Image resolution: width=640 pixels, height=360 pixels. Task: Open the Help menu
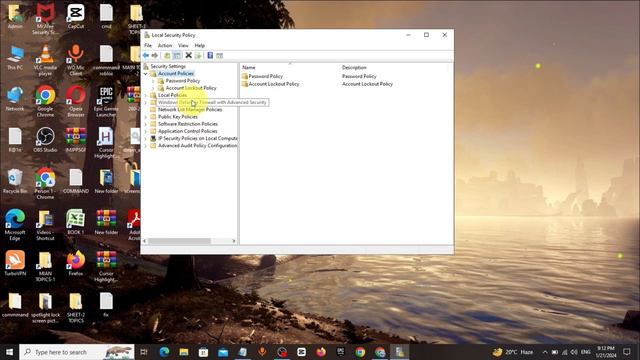[x=200, y=45]
